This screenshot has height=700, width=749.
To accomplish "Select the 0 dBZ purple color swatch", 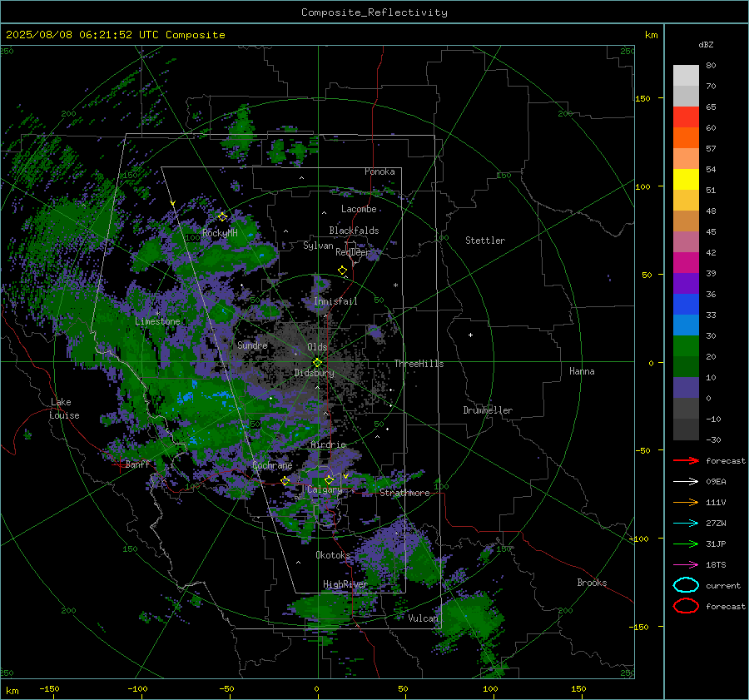I will [x=686, y=387].
